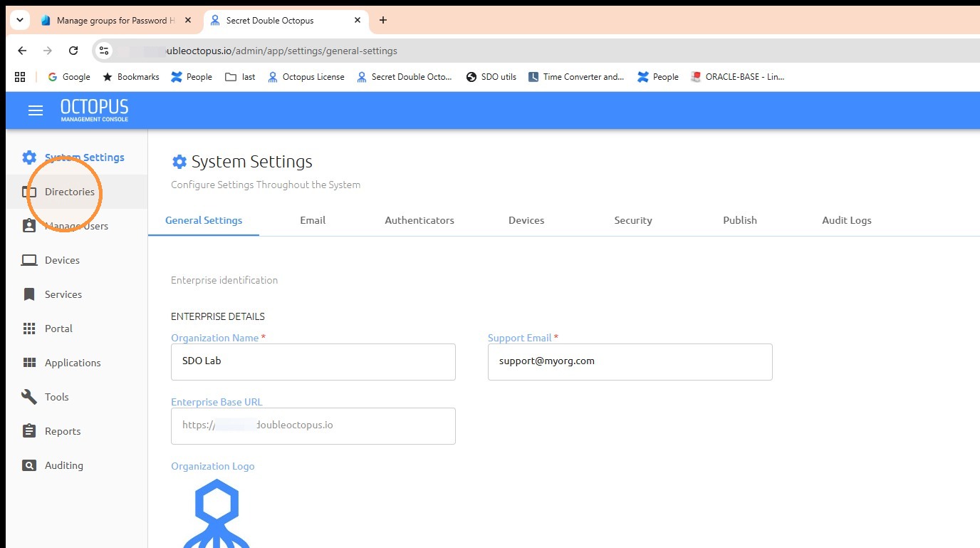Go to Portal in the sidebar
This screenshot has height=548, width=980.
pyautogui.click(x=77, y=329)
